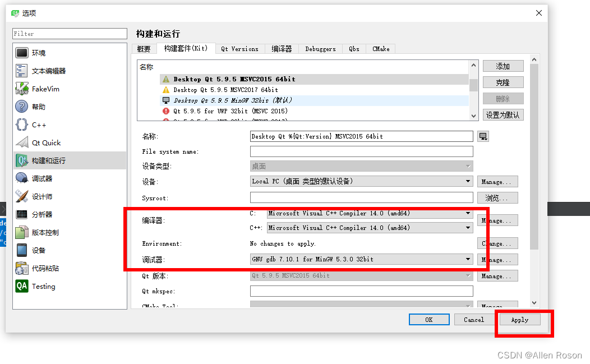Open the C++ compiler dropdown

(468, 228)
